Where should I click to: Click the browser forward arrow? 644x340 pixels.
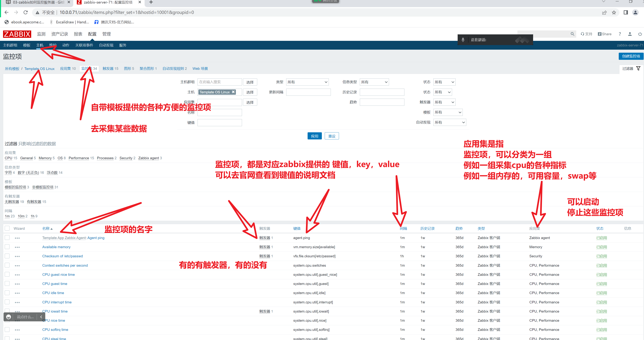(16, 13)
